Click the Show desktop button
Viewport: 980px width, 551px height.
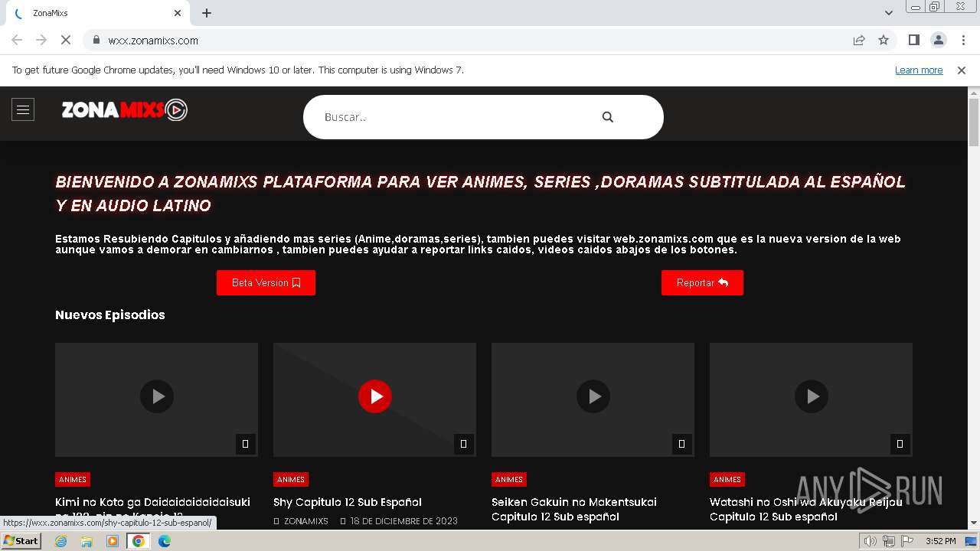[972, 541]
